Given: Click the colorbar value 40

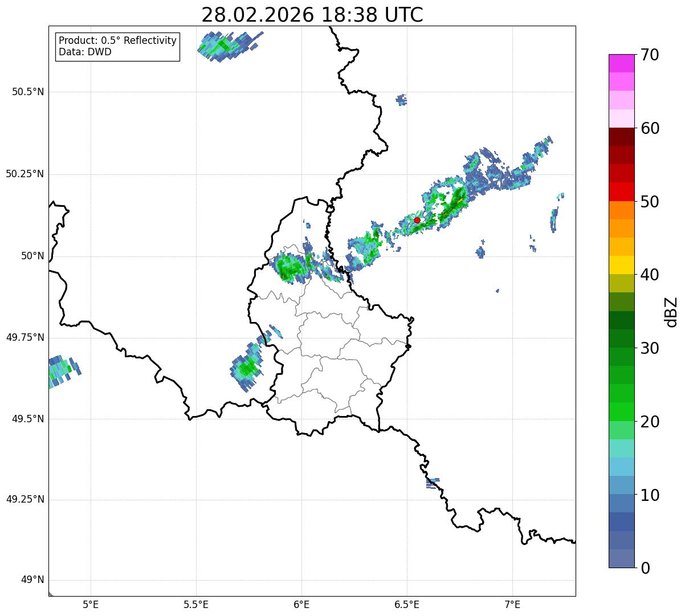Looking at the screenshot, I should pos(650,275).
